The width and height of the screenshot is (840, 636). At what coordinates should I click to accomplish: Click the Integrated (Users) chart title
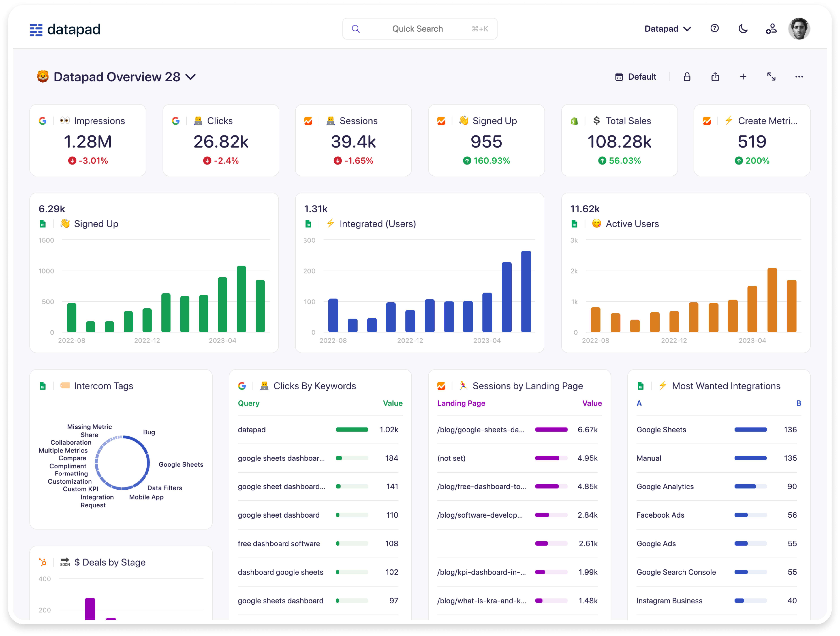click(378, 224)
